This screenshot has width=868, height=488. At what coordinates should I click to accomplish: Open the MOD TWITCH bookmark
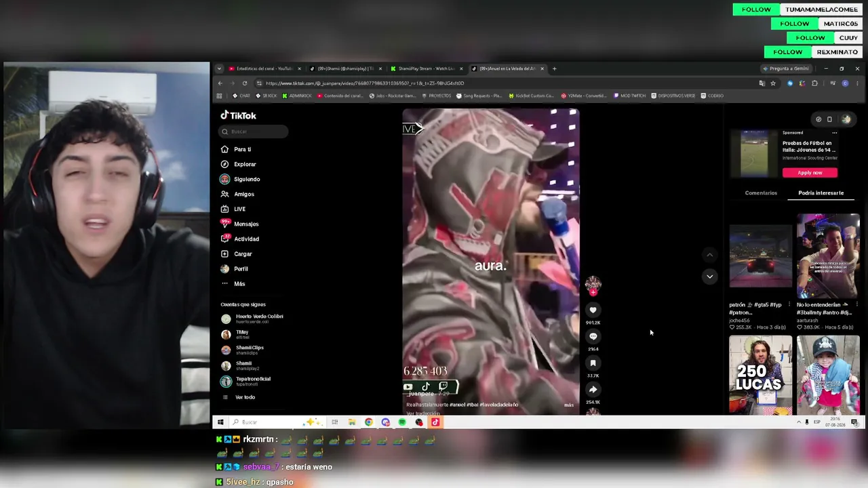pos(630,96)
